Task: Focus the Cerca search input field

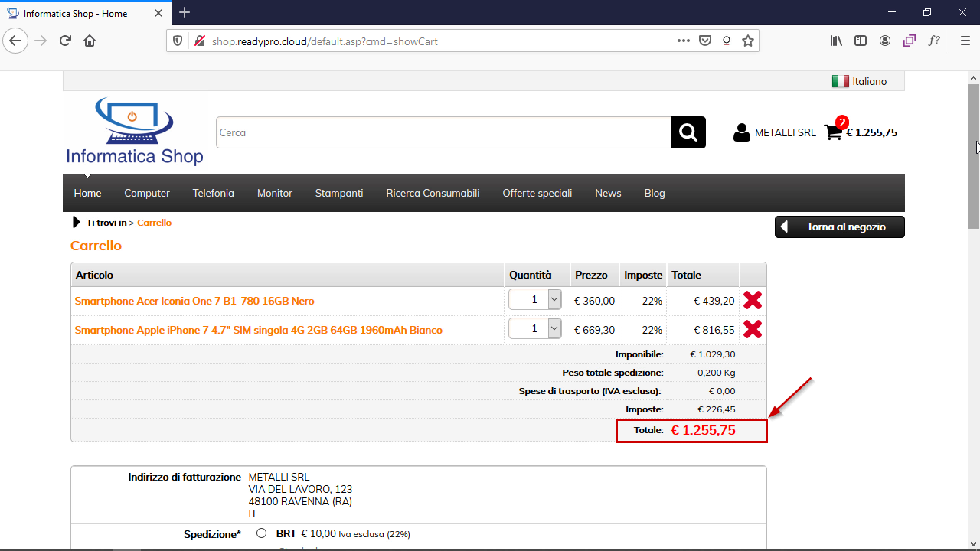Action: 443,132
